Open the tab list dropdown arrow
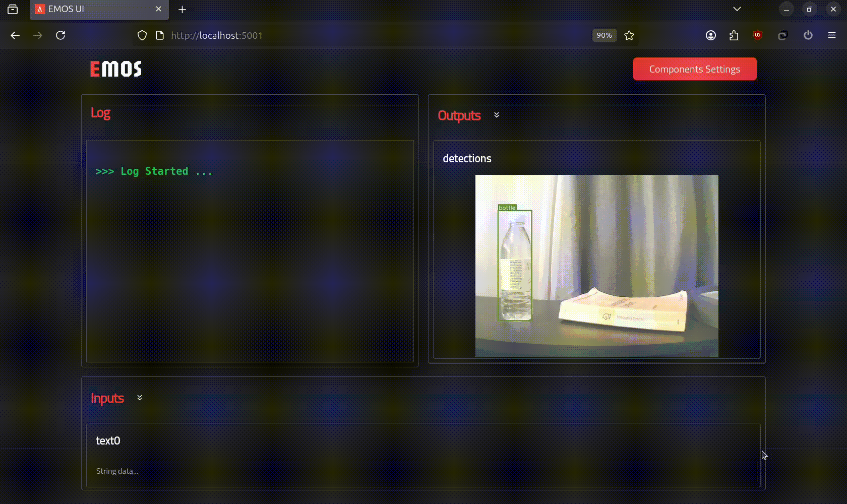Screen dimensions: 847x504 (x=737, y=9)
